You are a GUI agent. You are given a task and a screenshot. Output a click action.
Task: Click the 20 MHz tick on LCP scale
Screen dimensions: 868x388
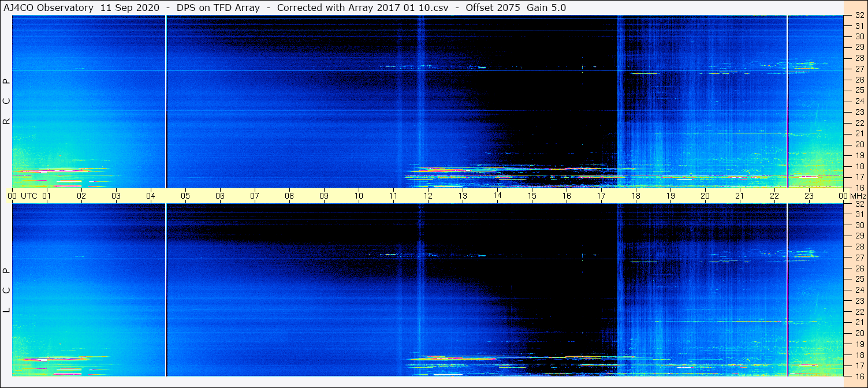coord(859,333)
